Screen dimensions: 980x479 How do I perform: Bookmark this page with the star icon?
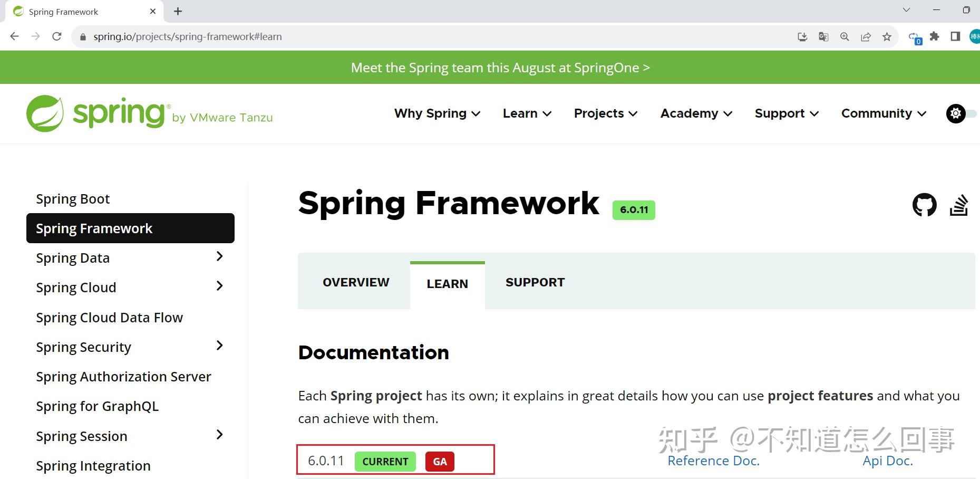pos(887,36)
